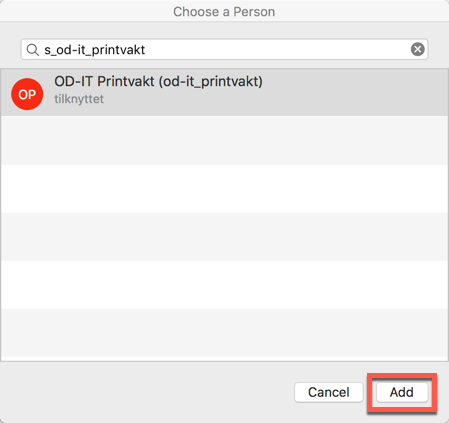Click the empty footer area left of Cancel
Screen dimensions: 449x423
[147, 392]
